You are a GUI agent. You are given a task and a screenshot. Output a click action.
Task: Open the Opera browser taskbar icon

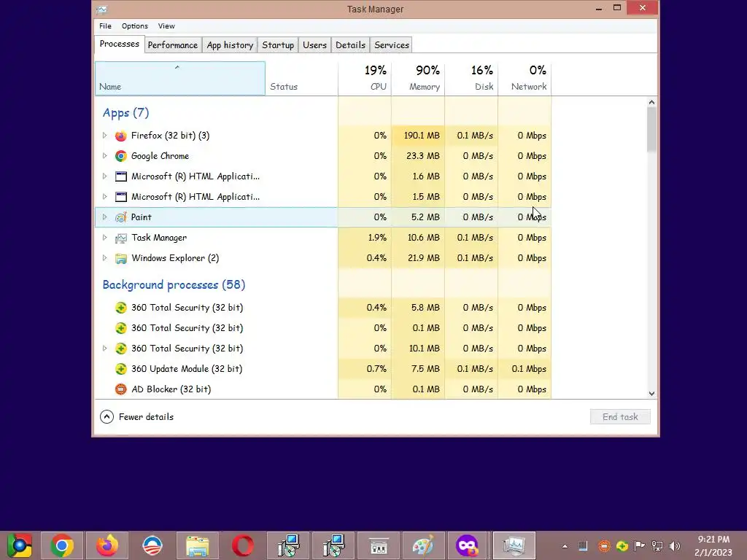[242, 545]
